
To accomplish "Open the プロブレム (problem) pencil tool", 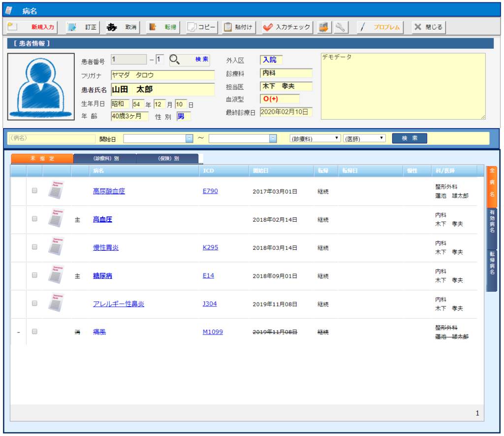I will (x=380, y=27).
